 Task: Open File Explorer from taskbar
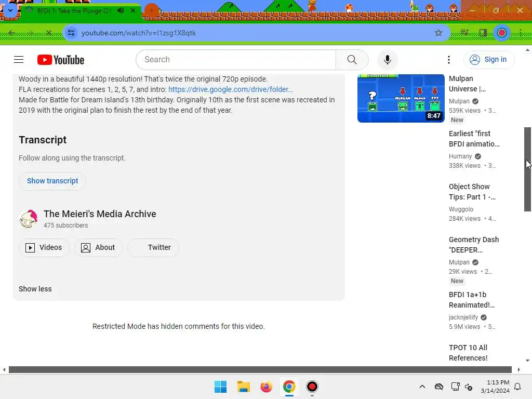pyautogui.click(x=243, y=387)
